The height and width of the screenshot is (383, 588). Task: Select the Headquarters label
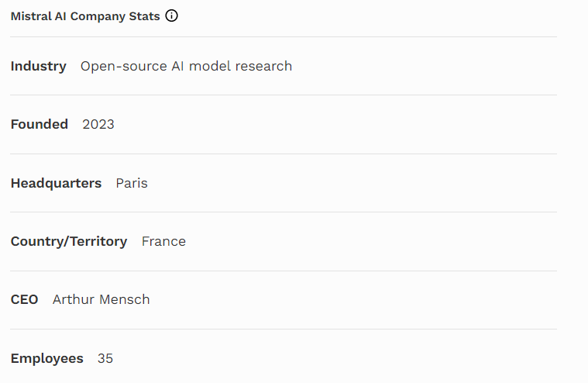click(56, 183)
